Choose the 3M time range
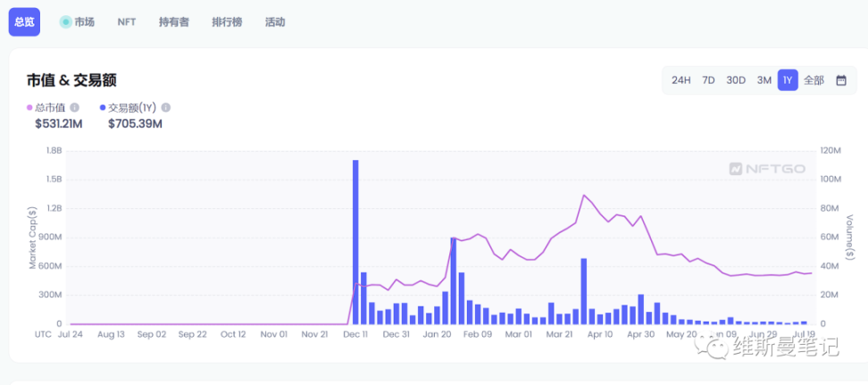Image resolution: width=868 pixels, height=385 pixels. point(764,80)
